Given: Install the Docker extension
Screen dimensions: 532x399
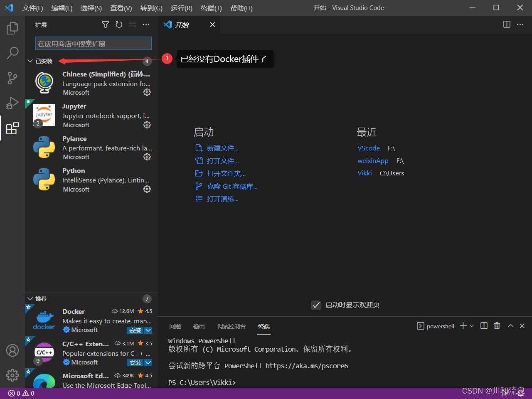Looking at the screenshot, I should click(x=135, y=330).
